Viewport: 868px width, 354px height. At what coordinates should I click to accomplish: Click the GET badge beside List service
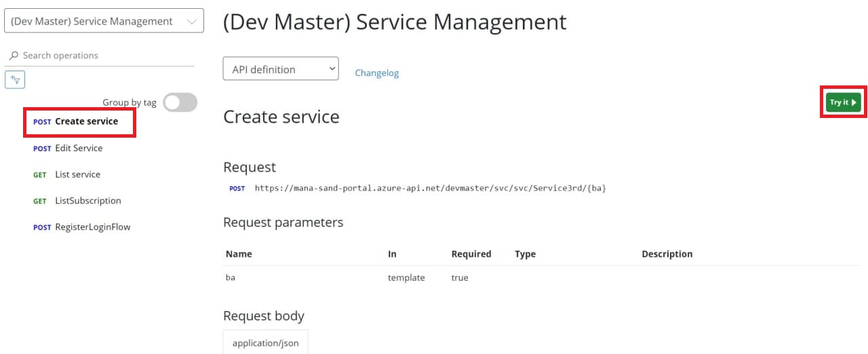(x=40, y=175)
